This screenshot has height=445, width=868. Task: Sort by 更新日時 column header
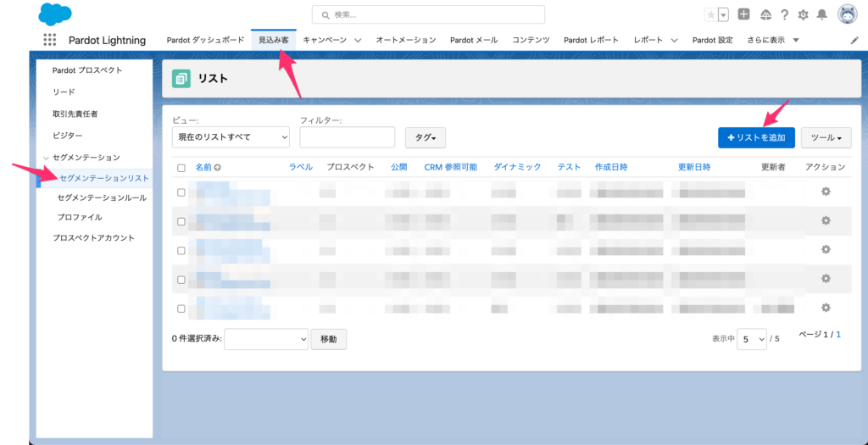tap(694, 167)
